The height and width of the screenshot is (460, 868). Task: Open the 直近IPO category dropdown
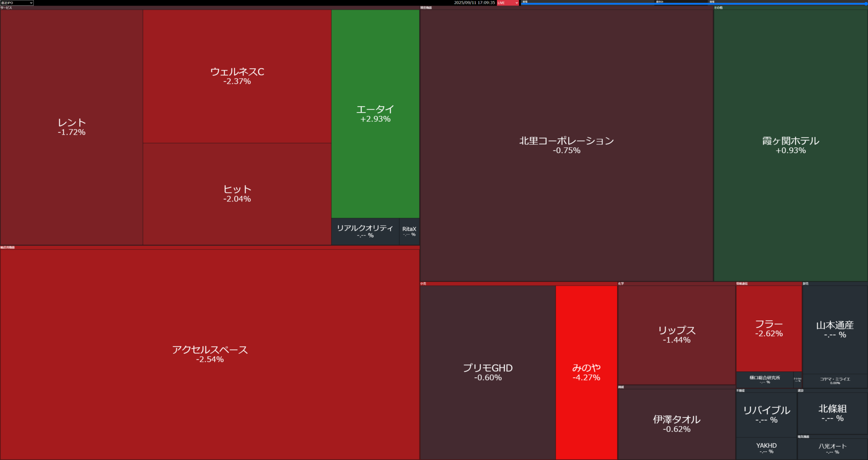tap(17, 3)
